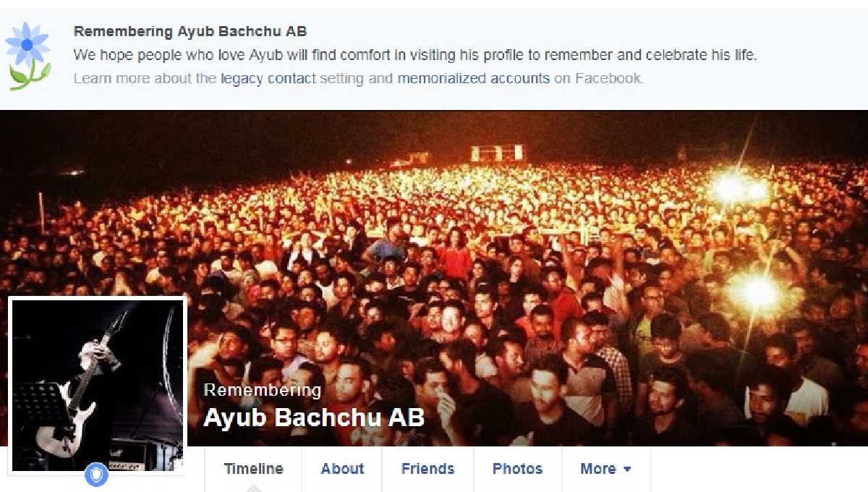Click the Ayub Bachchu AB name on cover

click(x=314, y=417)
